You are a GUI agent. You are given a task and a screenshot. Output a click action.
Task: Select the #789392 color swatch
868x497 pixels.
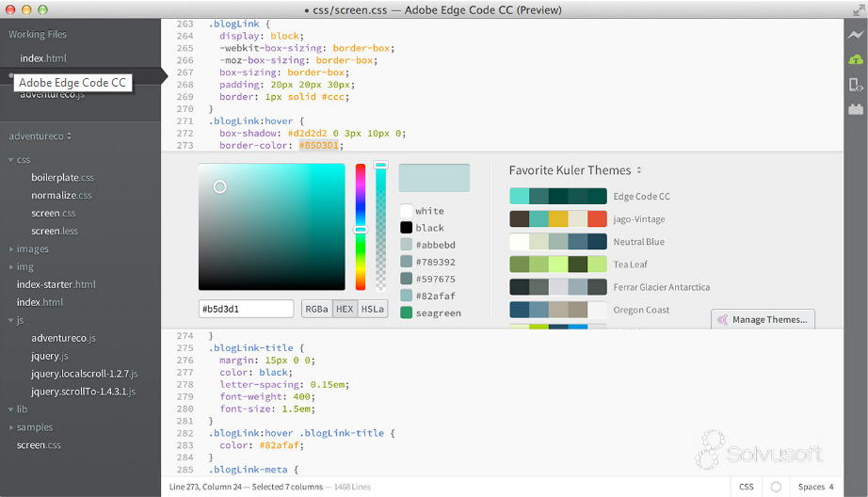click(x=407, y=262)
